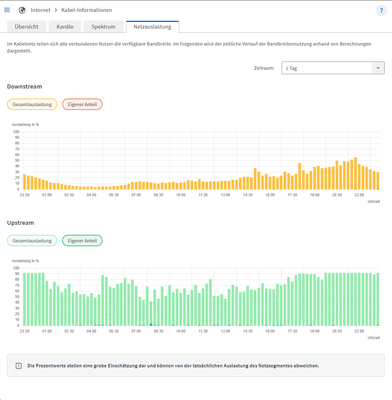392x400 pixels.
Task: Click the 'Die Prozentwerte stellen' notice text
Action: tap(173, 366)
